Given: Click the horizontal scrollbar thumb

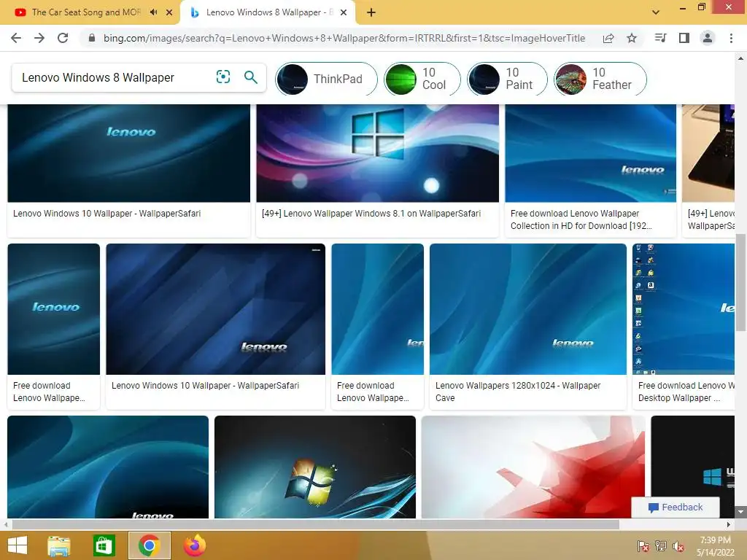Looking at the screenshot, I should coord(315,524).
